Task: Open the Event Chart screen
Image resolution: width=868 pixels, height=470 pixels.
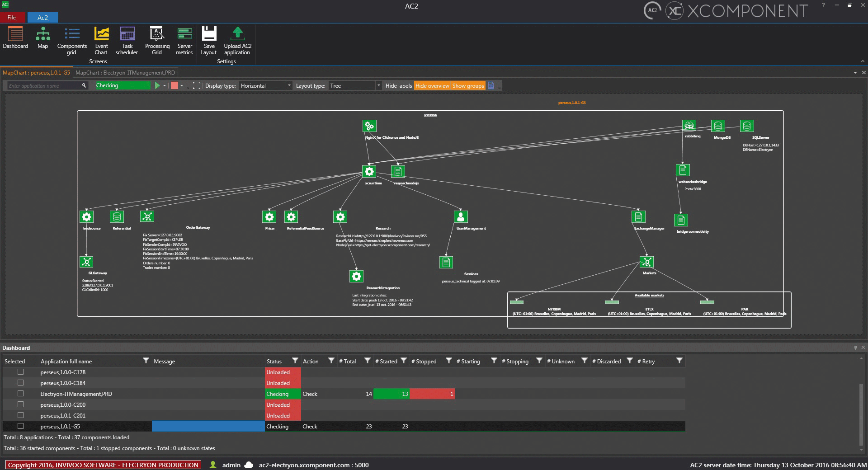Action: (x=101, y=41)
